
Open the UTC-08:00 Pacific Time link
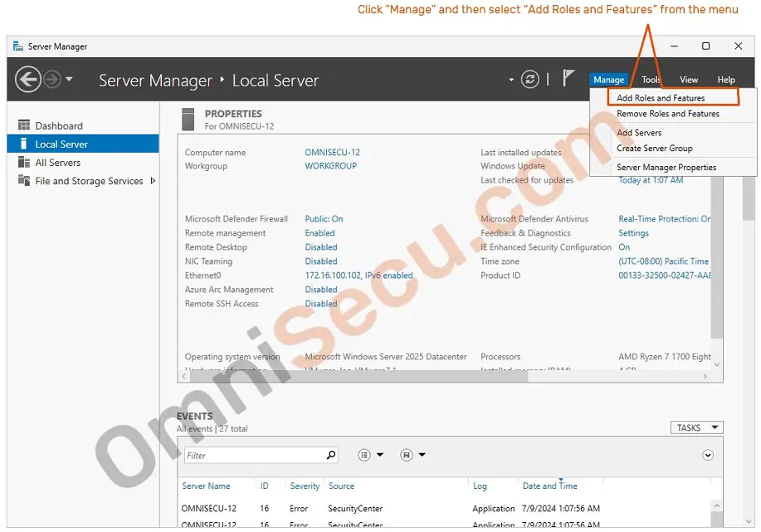(x=663, y=261)
